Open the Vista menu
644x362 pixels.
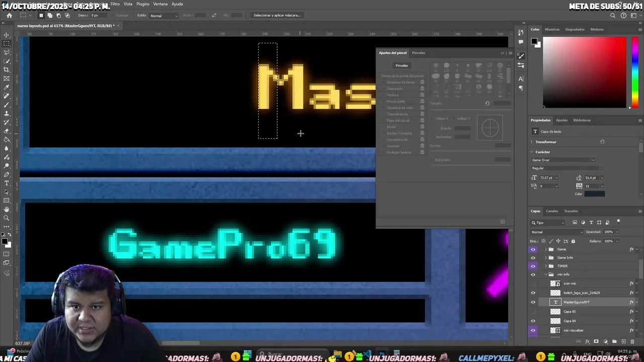pos(128,4)
